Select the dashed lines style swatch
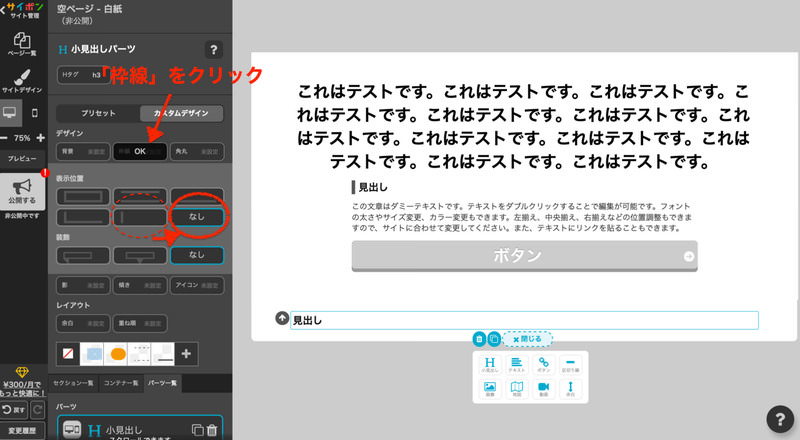The height and width of the screenshot is (440, 800). (x=139, y=354)
